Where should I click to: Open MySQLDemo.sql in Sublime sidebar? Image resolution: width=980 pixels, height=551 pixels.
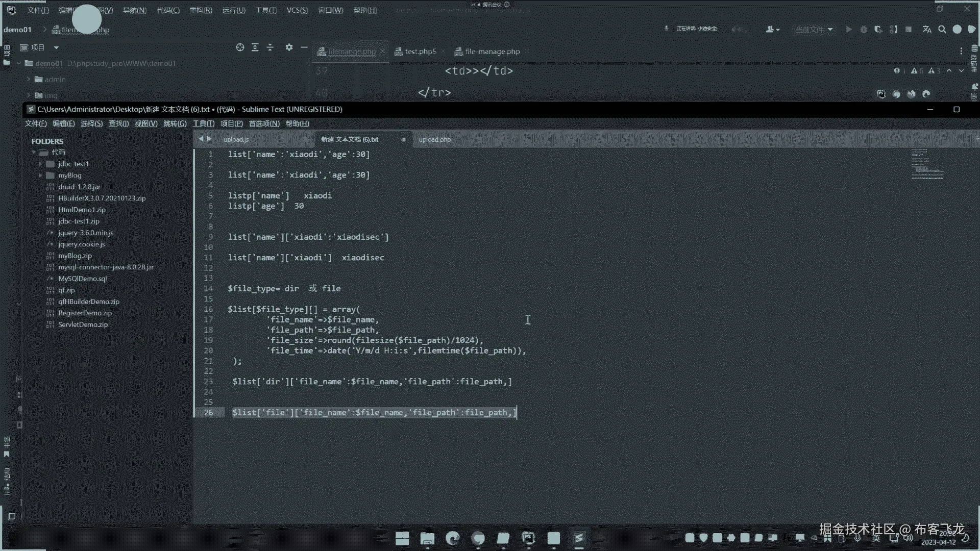tap(82, 279)
